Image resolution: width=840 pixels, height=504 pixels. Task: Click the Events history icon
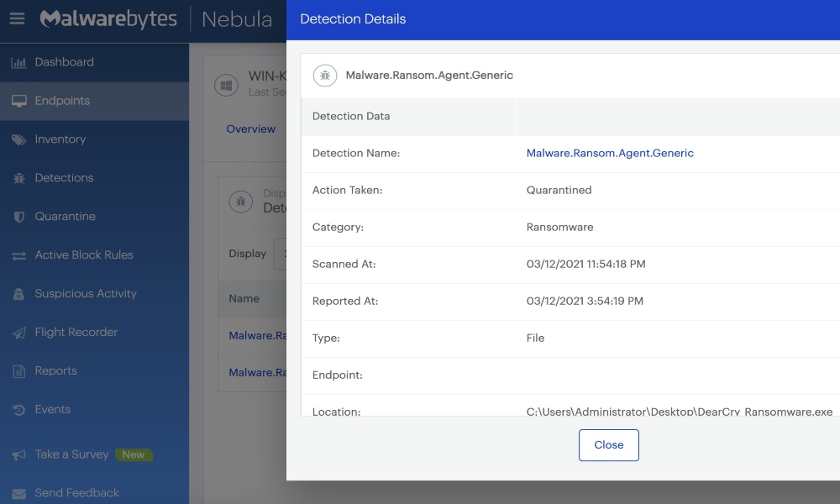(x=18, y=410)
